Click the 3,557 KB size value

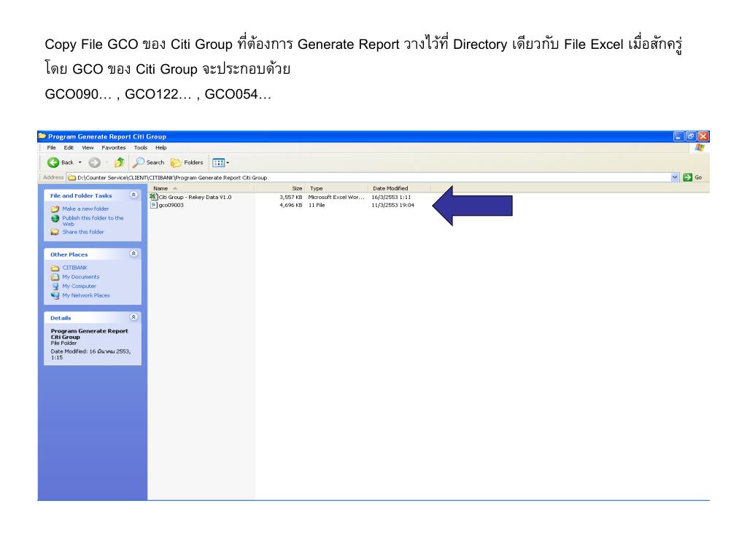(x=290, y=197)
